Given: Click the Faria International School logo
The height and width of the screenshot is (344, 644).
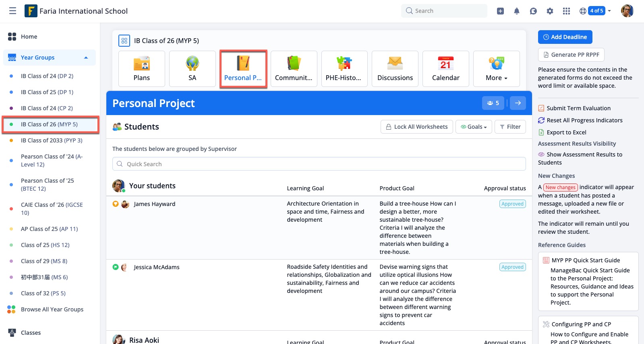Looking at the screenshot, I should tap(31, 11).
